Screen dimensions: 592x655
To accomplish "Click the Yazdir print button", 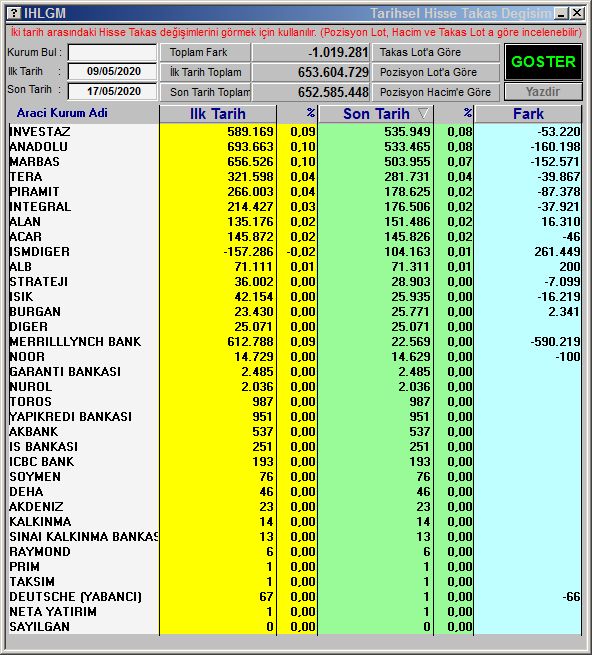I will [543, 91].
